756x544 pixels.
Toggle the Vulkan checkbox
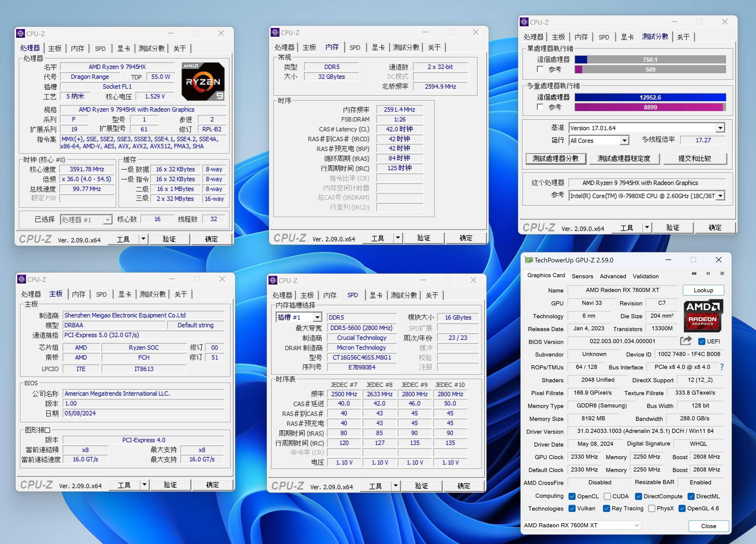click(x=572, y=508)
